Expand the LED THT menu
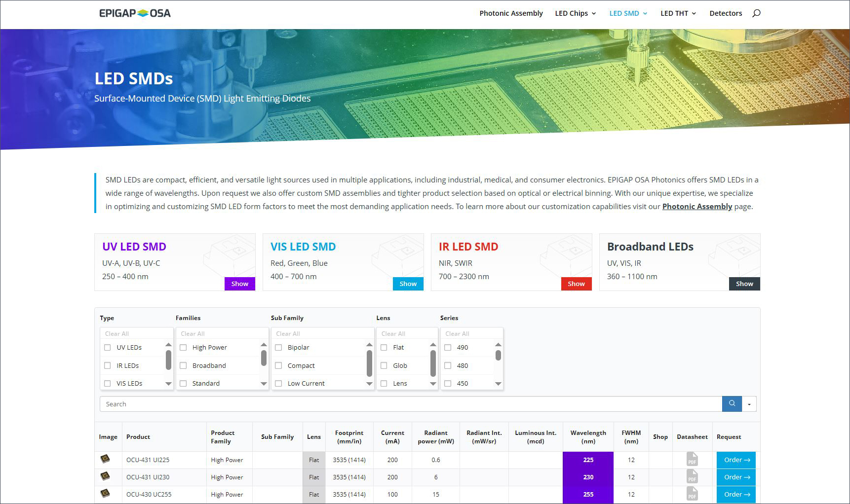The width and height of the screenshot is (850, 504). pos(678,13)
